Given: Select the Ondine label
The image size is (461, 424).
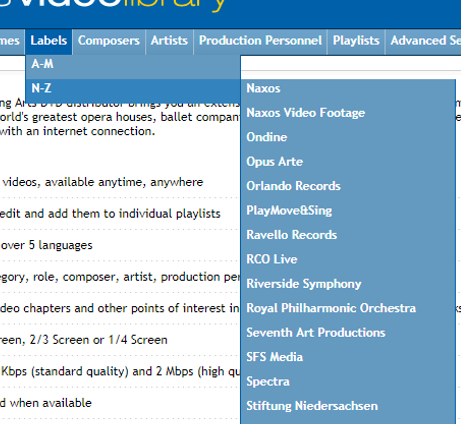Looking at the screenshot, I should (x=348, y=137).
